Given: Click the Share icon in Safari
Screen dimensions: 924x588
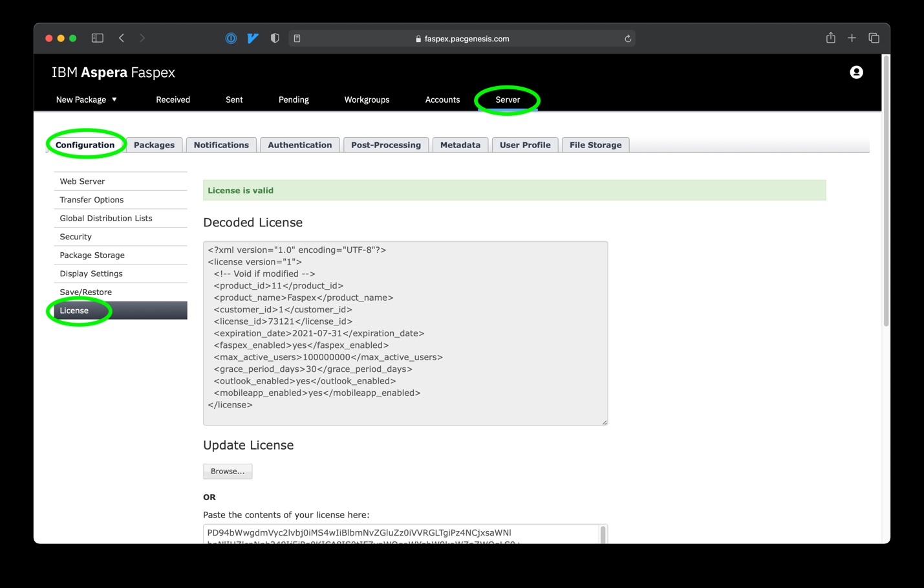Looking at the screenshot, I should pyautogui.click(x=831, y=38).
